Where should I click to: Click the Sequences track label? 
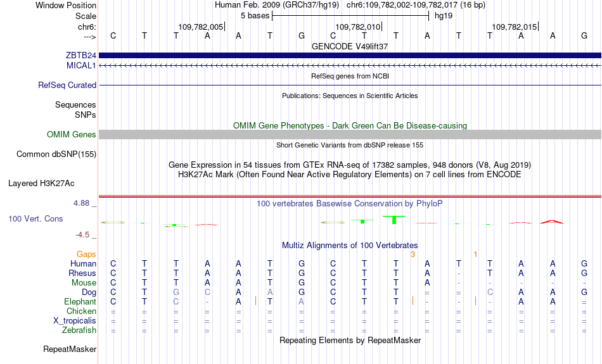[x=75, y=104]
